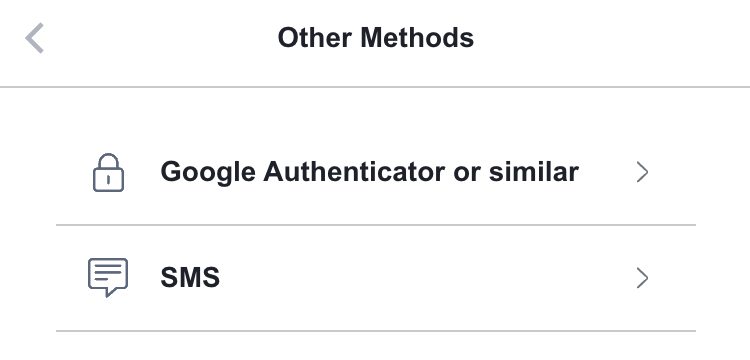Return to the previous screen with the back chevron
The height and width of the screenshot is (360, 750).
pyautogui.click(x=34, y=38)
